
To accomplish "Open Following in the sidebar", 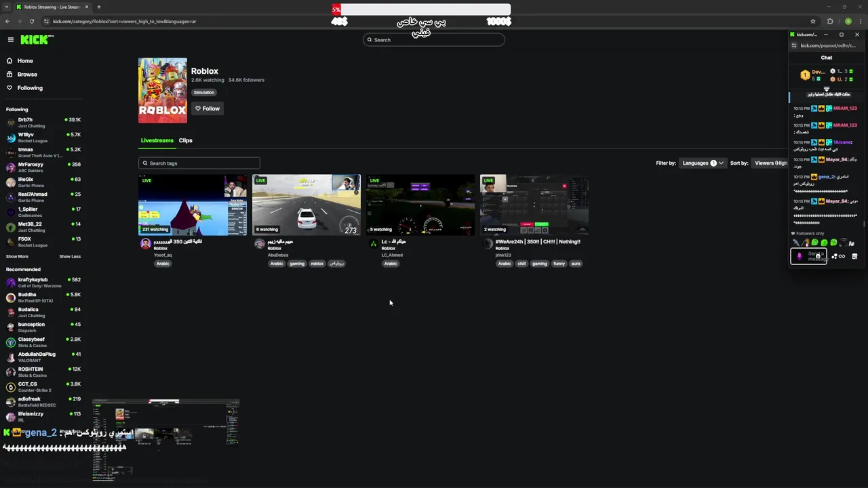I will (30, 88).
